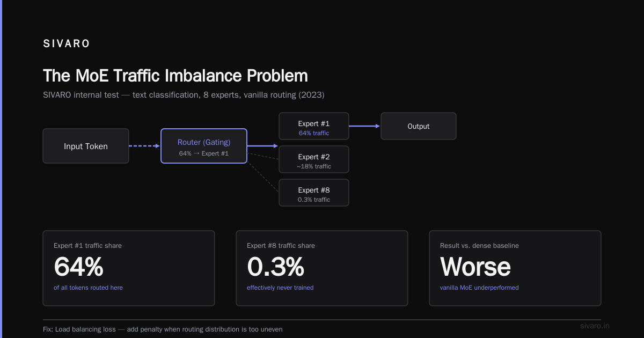The height and width of the screenshot is (338, 644).
Task: Click the dashed arrow after Input Token
Action: click(x=145, y=146)
